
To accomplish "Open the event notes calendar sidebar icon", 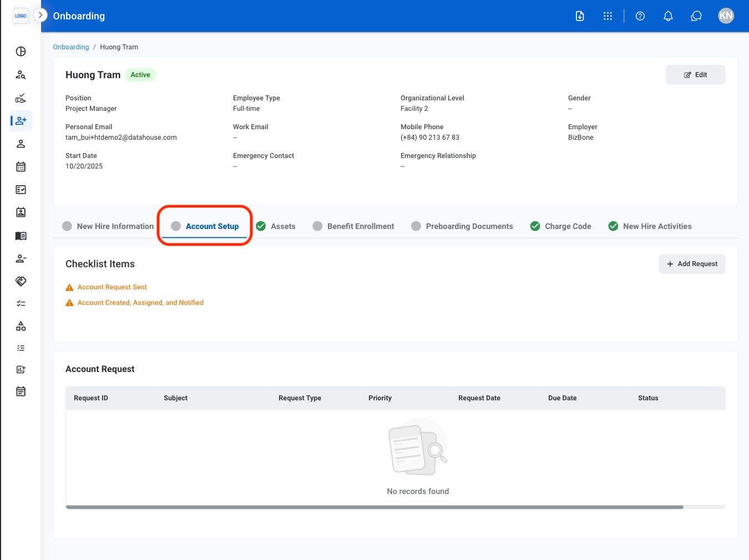I will [21, 391].
